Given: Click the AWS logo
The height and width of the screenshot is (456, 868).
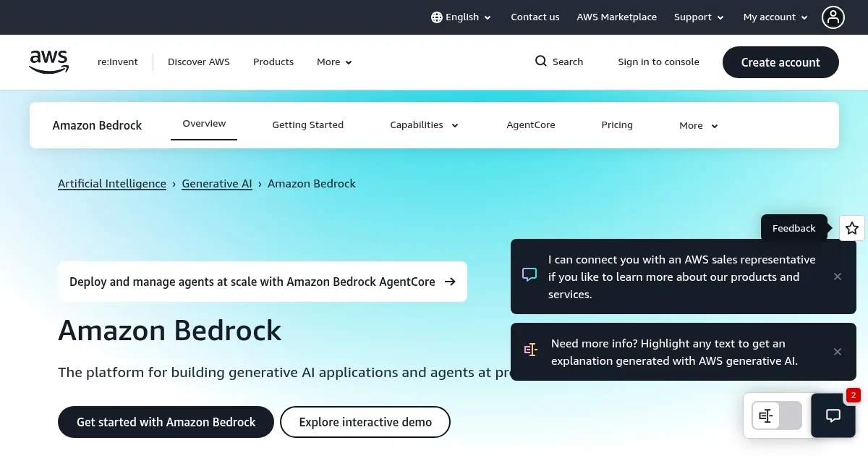Looking at the screenshot, I should click(48, 62).
